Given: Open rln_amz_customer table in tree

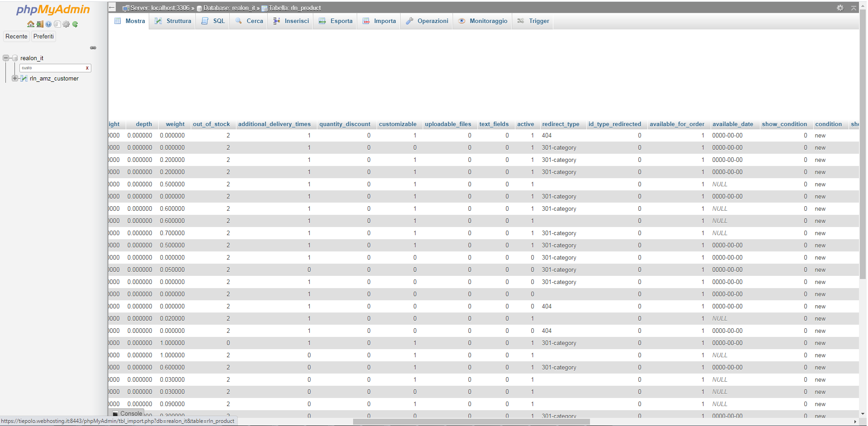Looking at the screenshot, I should [54, 78].
